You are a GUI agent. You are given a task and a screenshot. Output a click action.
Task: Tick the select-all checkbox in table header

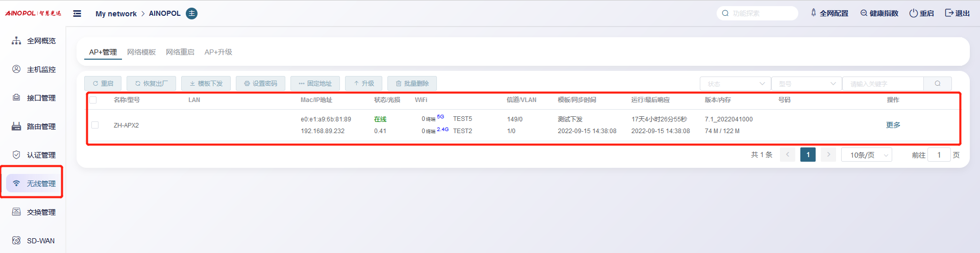pyautogui.click(x=93, y=100)
